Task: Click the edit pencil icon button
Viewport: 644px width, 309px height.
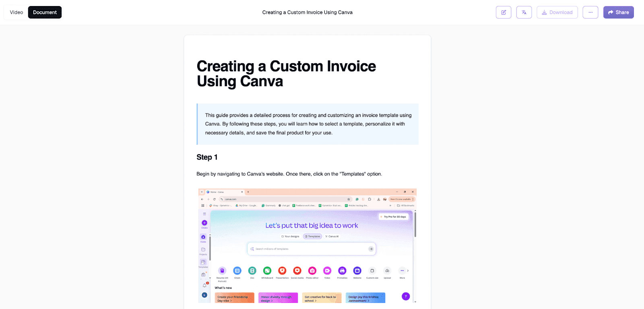Action: (504, 12)
